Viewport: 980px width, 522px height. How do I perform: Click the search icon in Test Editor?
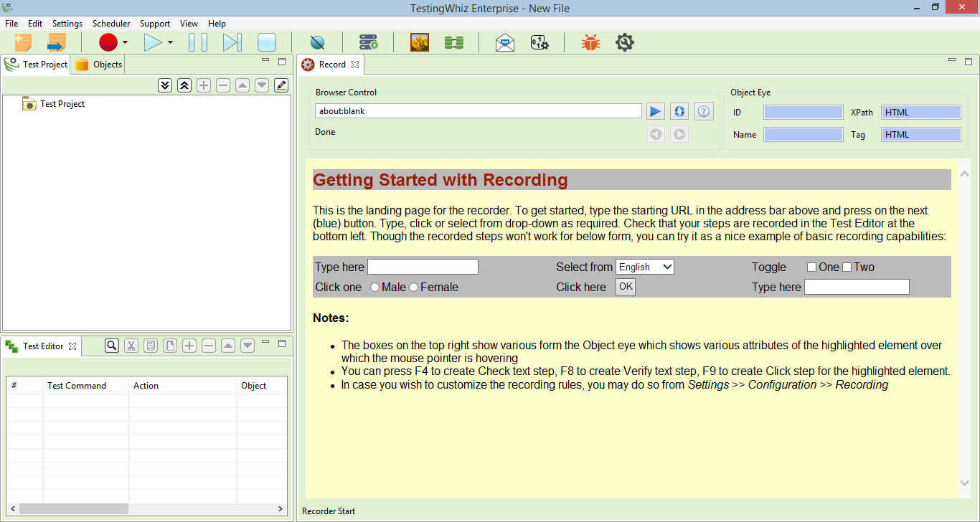[x=112, y=346]
